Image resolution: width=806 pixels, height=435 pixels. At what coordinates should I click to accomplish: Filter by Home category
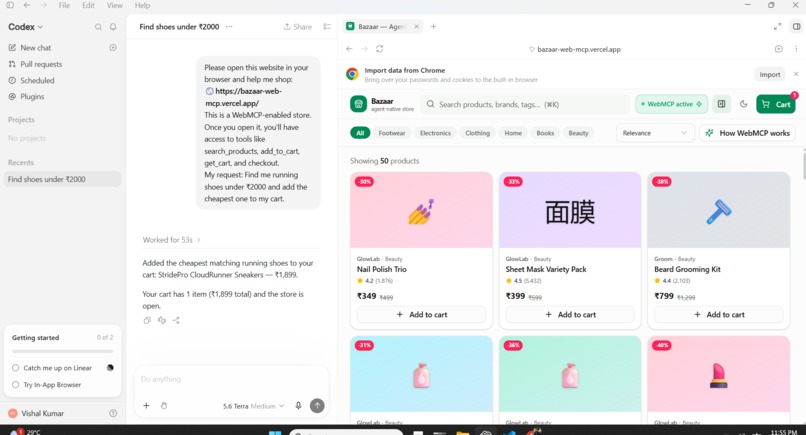point(513,133)
